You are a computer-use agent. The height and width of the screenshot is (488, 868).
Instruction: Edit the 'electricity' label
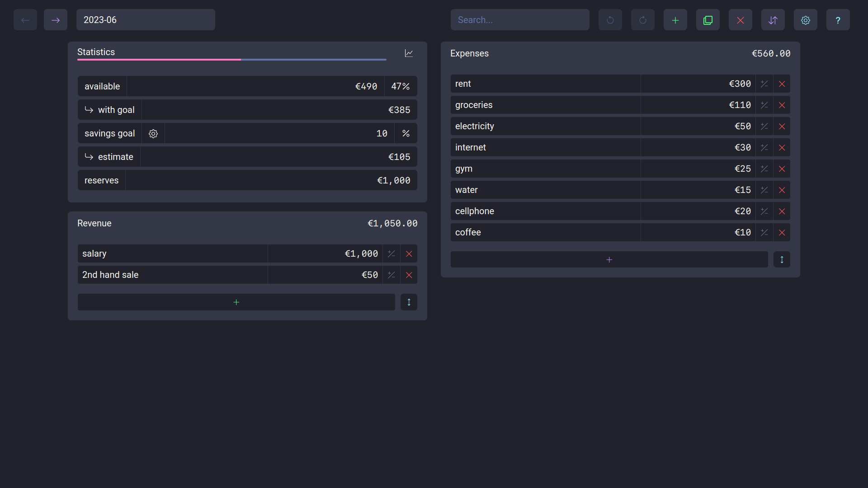coord(546,126)
